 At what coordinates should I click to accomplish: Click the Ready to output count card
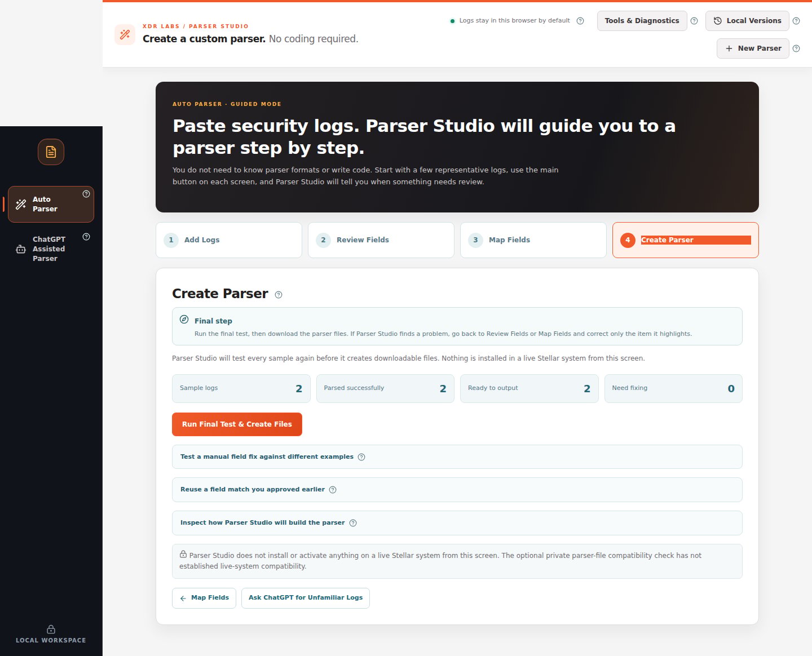529,388
